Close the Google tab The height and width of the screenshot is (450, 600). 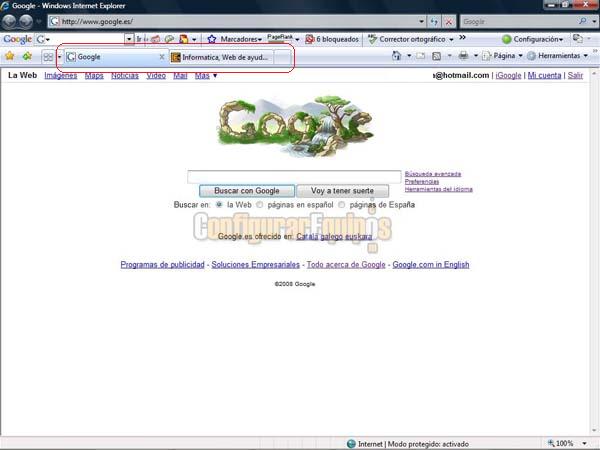click(x=161, y=57)
